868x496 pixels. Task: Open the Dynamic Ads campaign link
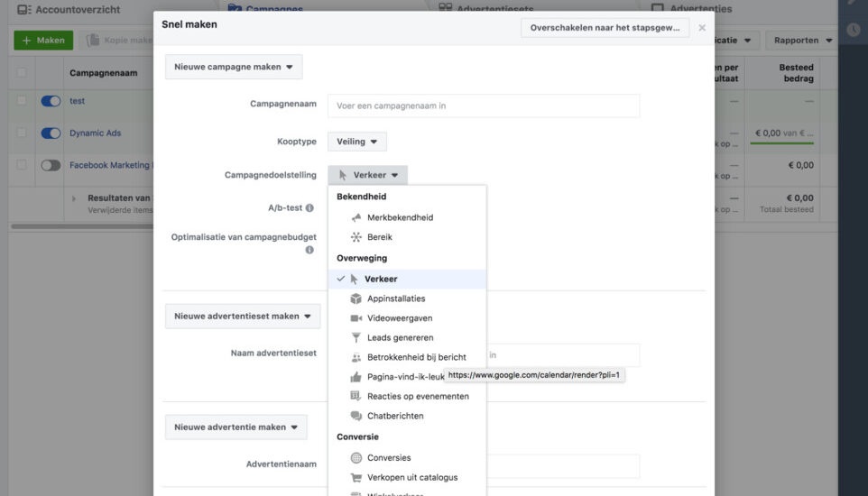(x=96, y=133)
